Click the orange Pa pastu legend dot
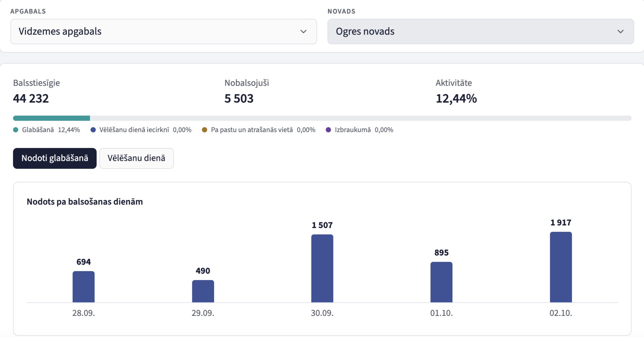 tap(205, 130)
